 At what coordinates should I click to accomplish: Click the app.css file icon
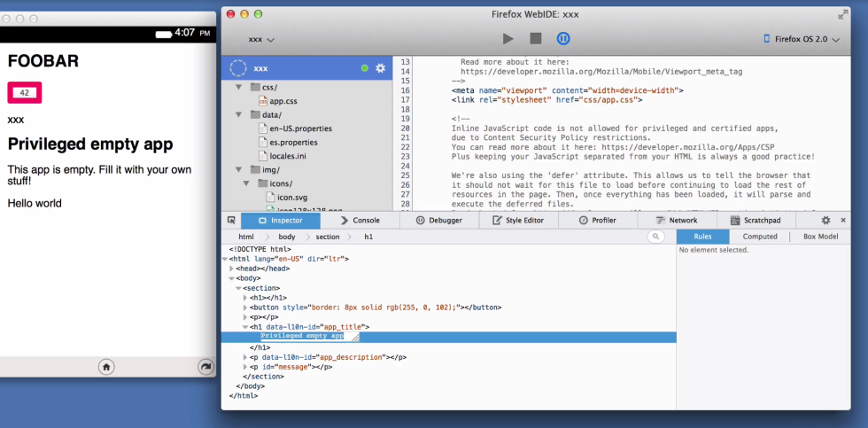click(263, 101)
